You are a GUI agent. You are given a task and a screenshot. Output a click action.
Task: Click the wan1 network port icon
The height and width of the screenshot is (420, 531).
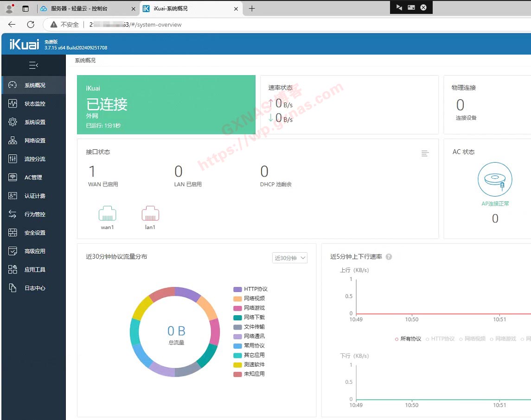107,214
